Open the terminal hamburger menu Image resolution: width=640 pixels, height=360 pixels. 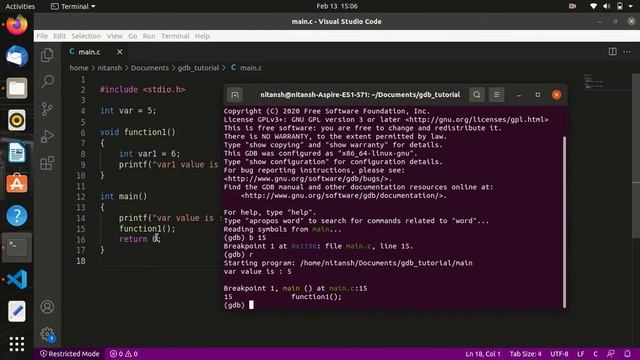pyautogui.click(x=496, y=95)
